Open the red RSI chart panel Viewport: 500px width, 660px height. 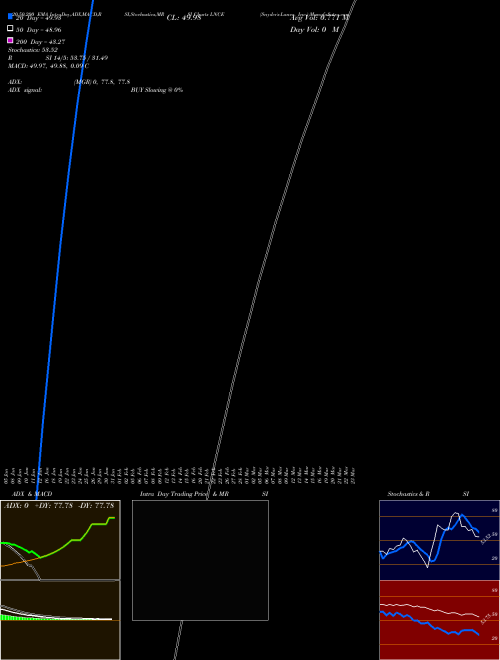point(439,620)
